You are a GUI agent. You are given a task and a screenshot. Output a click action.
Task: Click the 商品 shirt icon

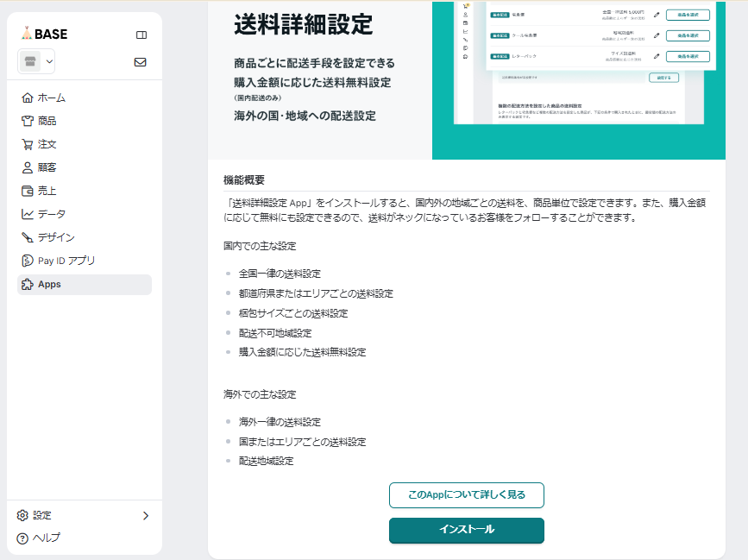click(x=28, y=121)
